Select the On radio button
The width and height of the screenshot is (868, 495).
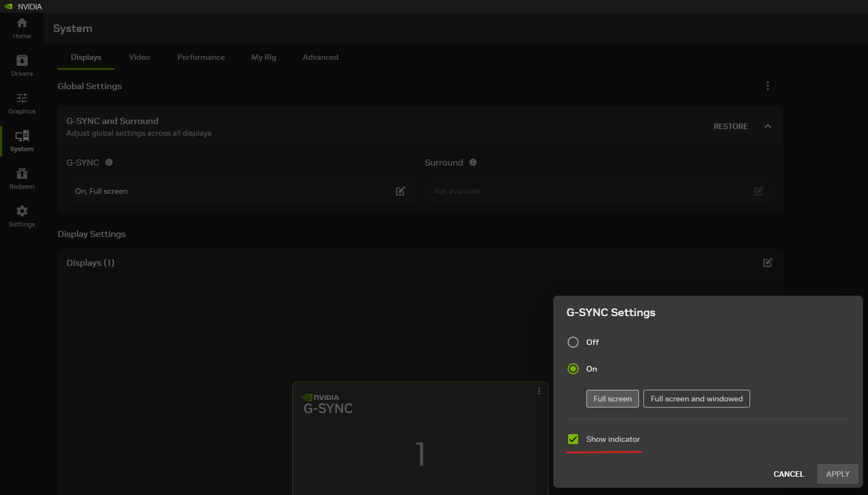click(x=573, y=369)
